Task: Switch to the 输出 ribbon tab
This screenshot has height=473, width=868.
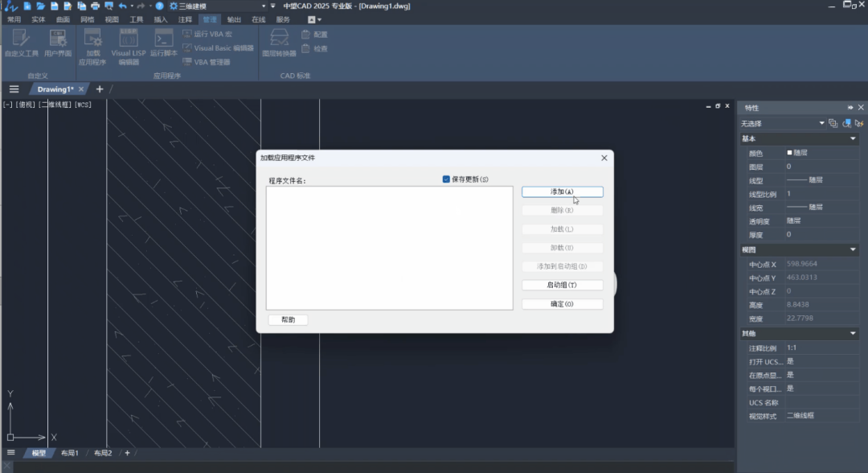Action: coord(234,19)
